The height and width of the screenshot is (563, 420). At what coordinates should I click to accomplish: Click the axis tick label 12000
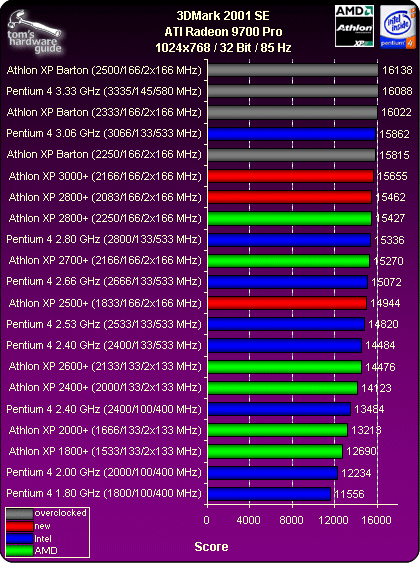pos(333,520)
